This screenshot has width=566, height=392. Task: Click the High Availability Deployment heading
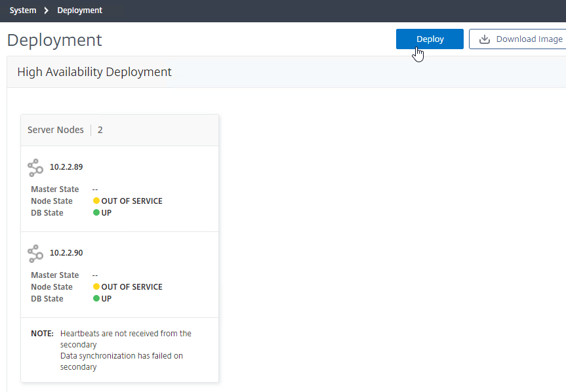[x=94, y=71]
